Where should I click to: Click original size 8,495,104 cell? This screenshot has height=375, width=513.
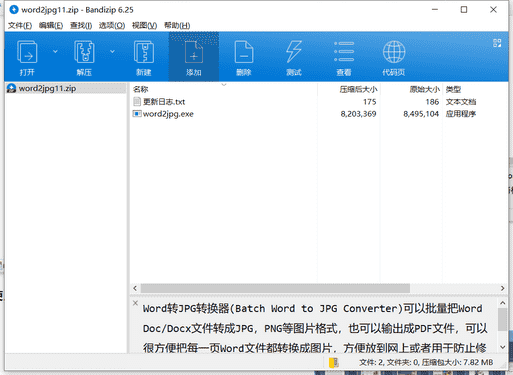click(421, 114)
